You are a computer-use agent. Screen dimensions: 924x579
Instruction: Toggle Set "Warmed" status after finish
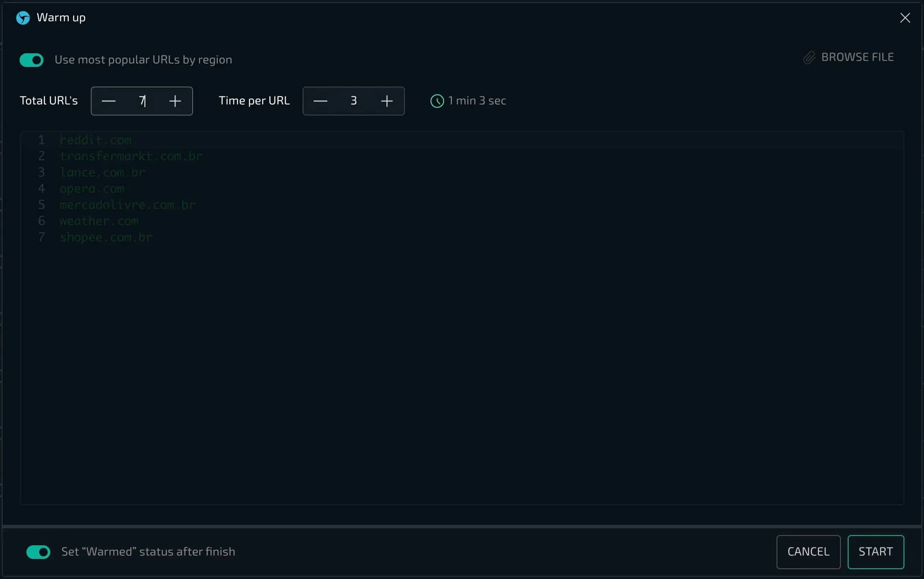(x=38, y=552)
